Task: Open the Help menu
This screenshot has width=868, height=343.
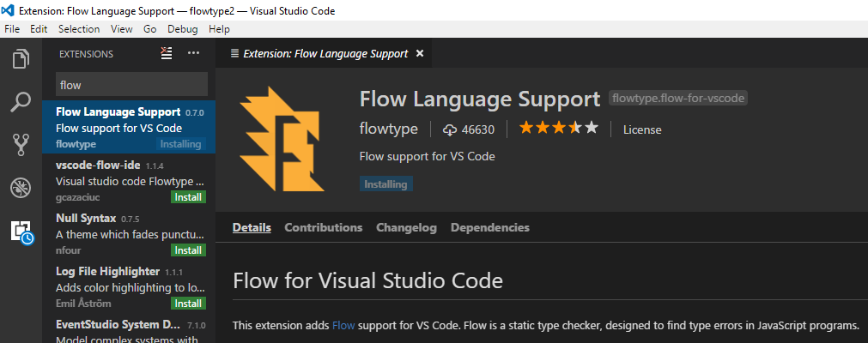Action: click(x=219, y=29)
